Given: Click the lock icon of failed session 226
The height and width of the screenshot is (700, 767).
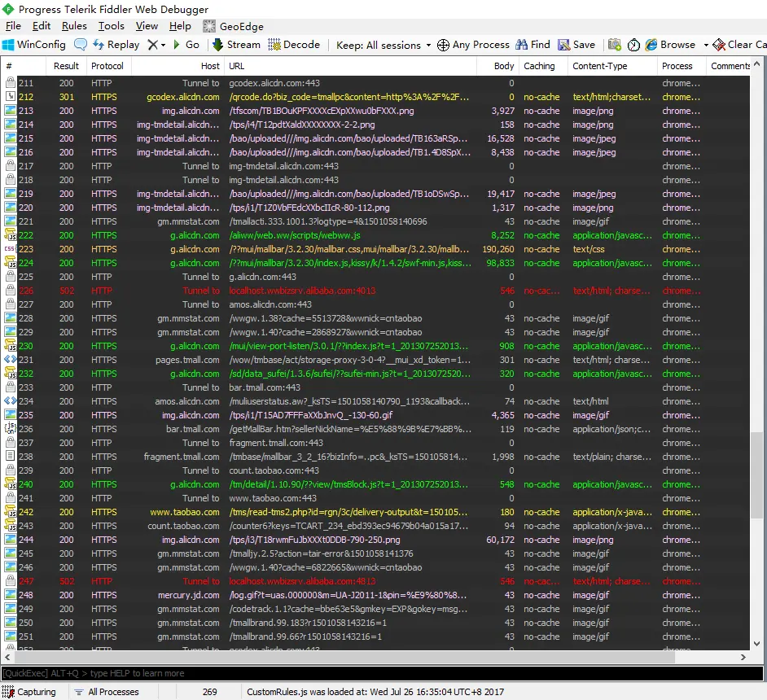Looking at the screenshot, I should coord(10,291).
